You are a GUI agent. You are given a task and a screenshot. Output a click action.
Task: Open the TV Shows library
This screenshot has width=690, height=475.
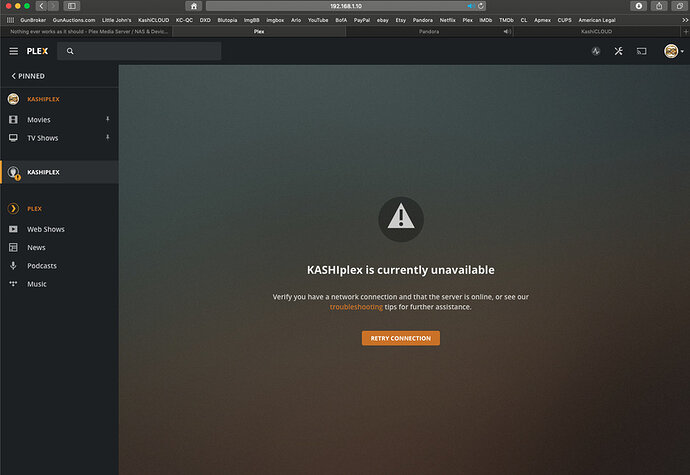(43, 138)
